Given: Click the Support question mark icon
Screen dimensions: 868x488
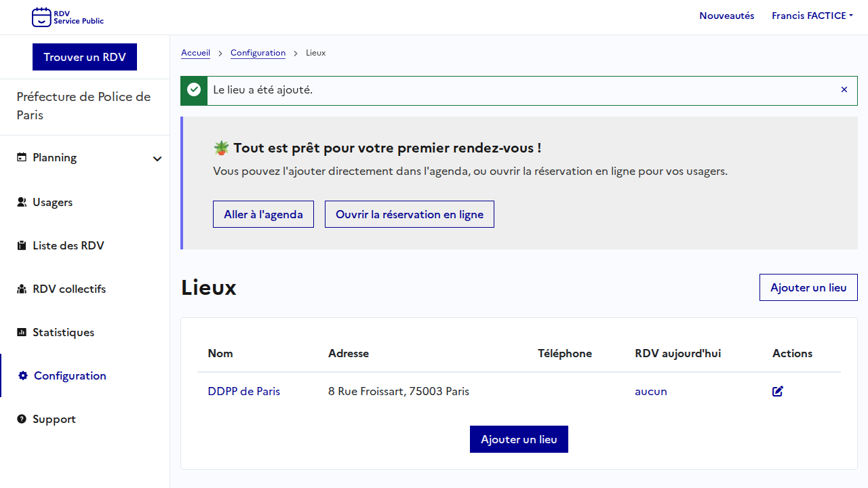Looking at the screenshot, I should (x=22, y=419).
